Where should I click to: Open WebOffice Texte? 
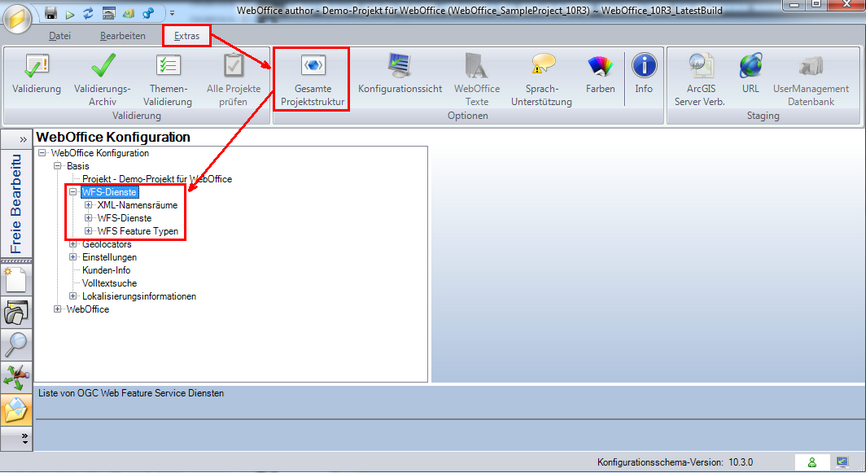click(477, 80)
